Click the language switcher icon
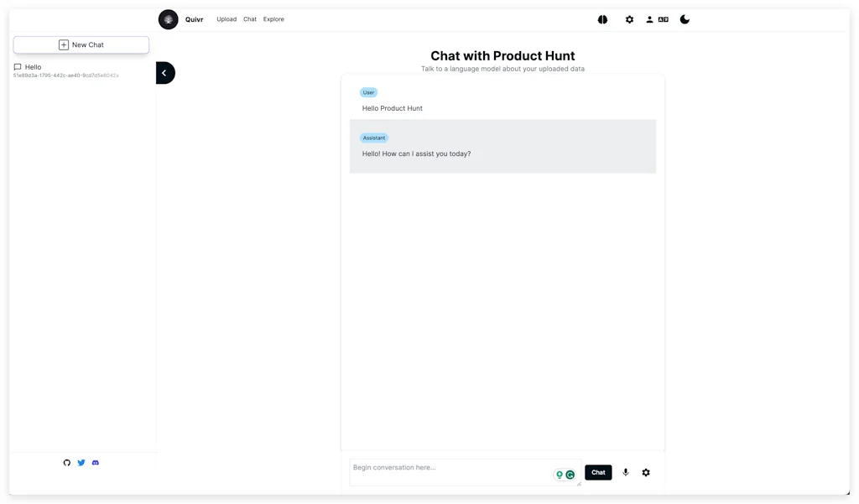The image size is (859, 504). tap(664, 19)
